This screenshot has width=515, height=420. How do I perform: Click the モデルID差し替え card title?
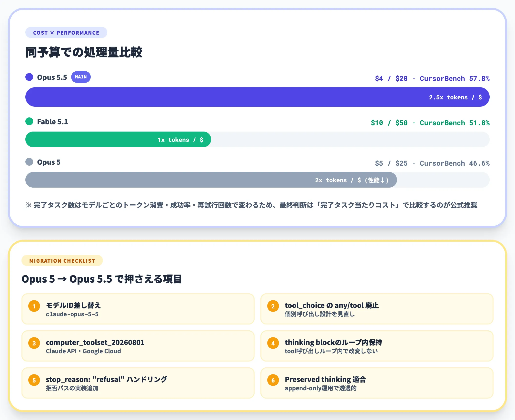point(73,305)
